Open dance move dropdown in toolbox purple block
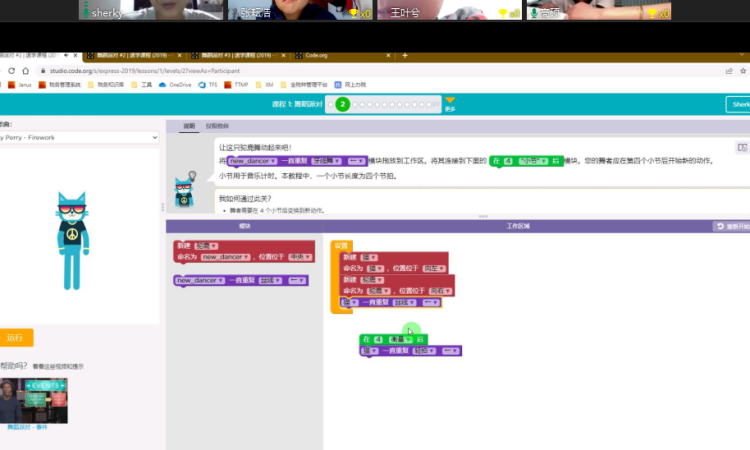Viewport: 750px width, 450px height. click(271, 280)
